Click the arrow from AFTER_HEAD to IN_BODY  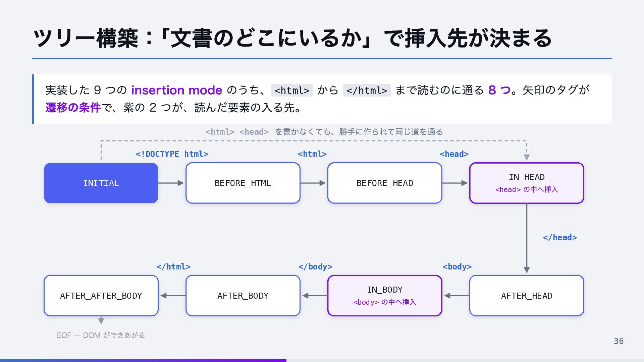457,296
